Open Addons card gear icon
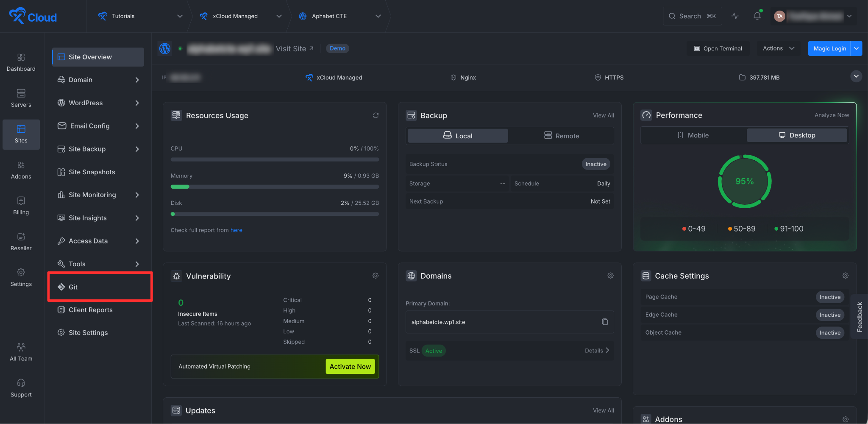The image size is (868, 424). point(846,419)
